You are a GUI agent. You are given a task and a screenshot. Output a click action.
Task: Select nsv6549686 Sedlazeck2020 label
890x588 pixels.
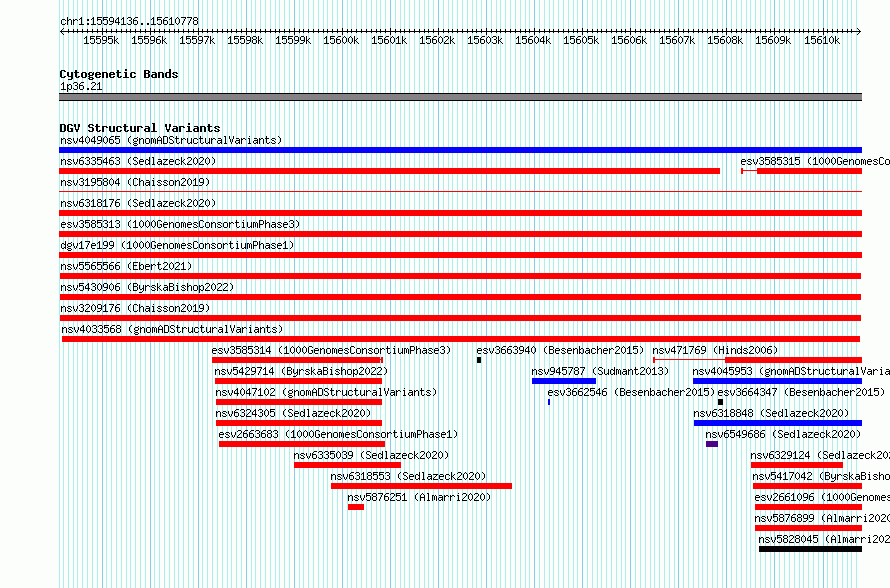[x=783, y=434]
